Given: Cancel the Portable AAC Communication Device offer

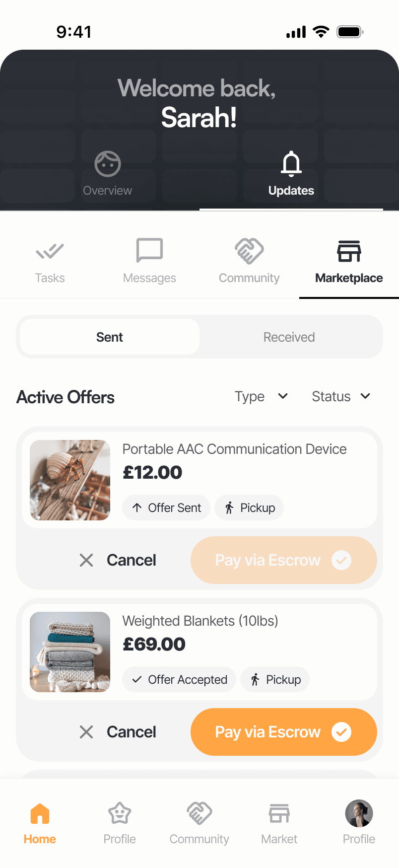Looking at the screenshot, I should (x=118, y=560).
